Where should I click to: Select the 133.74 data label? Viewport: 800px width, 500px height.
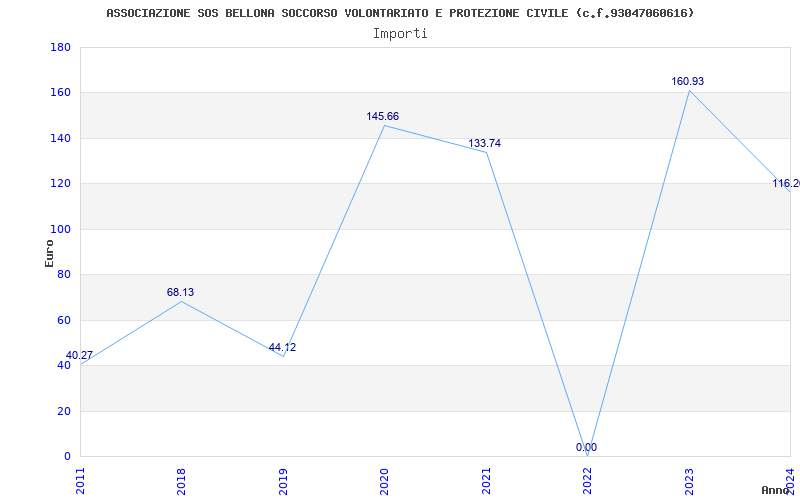pyautogui.click(x=485, y=143)
